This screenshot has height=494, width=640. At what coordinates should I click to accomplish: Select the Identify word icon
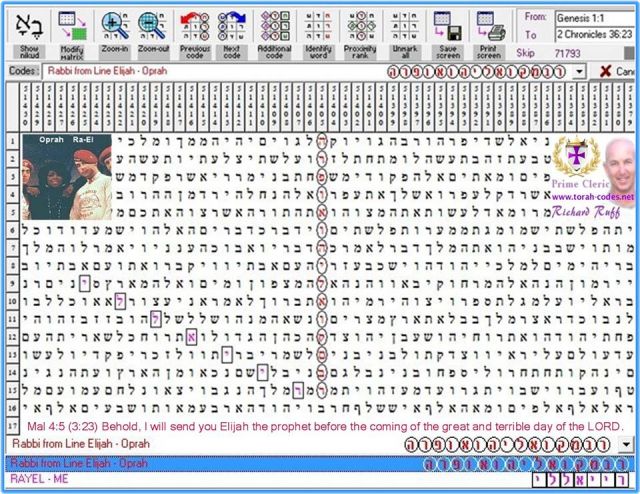pyautogui.click(x=318, y=26)
